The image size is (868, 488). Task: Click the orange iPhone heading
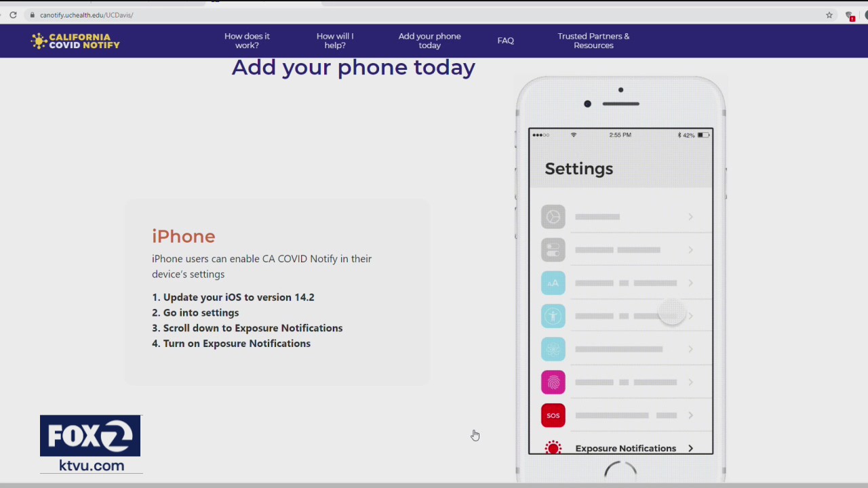tap(183, 236)
